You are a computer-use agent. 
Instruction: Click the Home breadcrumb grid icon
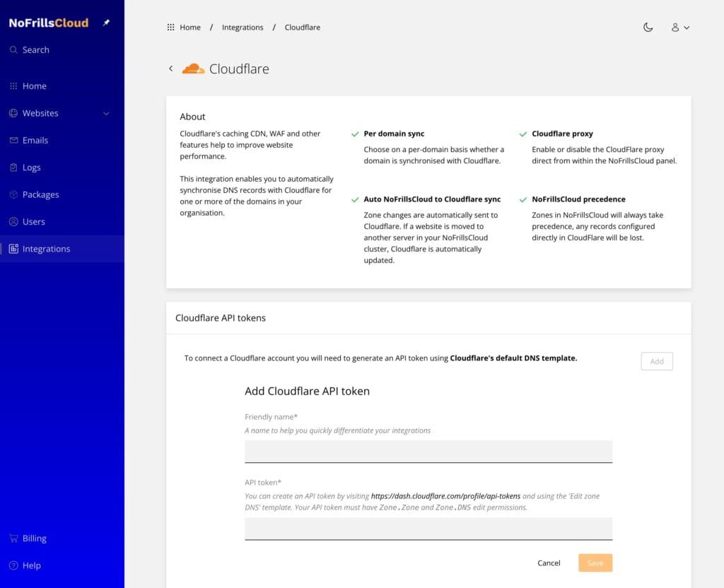pos(170,28)
